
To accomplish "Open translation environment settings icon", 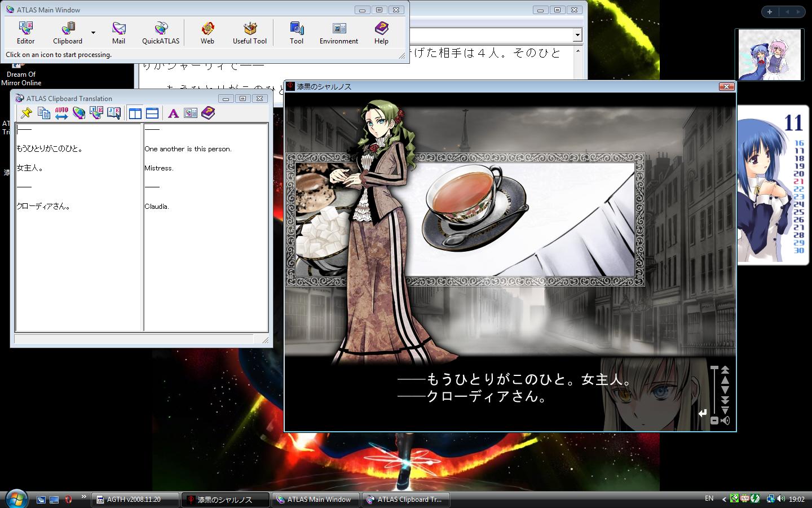I will (x=191, y=113).
